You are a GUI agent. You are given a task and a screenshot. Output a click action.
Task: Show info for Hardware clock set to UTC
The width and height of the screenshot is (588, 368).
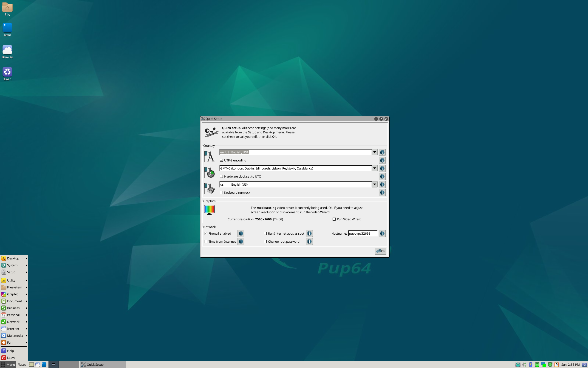point(382,176)
